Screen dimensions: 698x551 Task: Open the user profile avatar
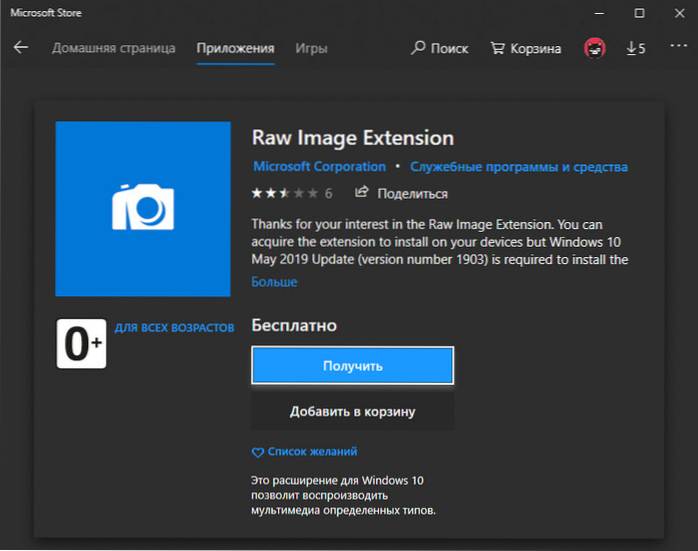click(x=596, y=48)
